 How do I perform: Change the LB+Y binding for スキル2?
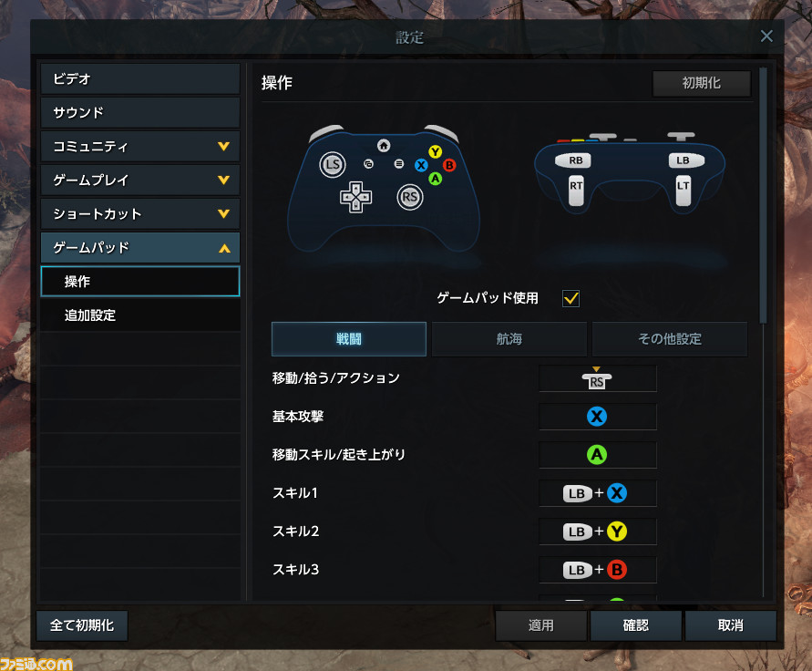tap(598, 532)
